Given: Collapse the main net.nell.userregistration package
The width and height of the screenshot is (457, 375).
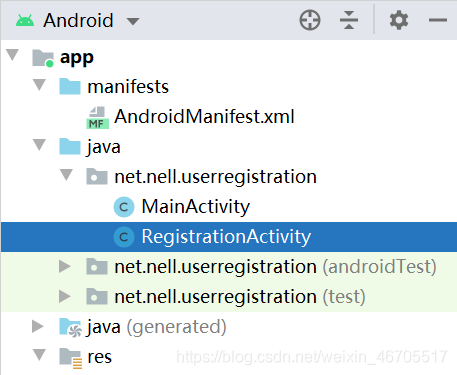Looking at the screenshot, I should (66, 175).
